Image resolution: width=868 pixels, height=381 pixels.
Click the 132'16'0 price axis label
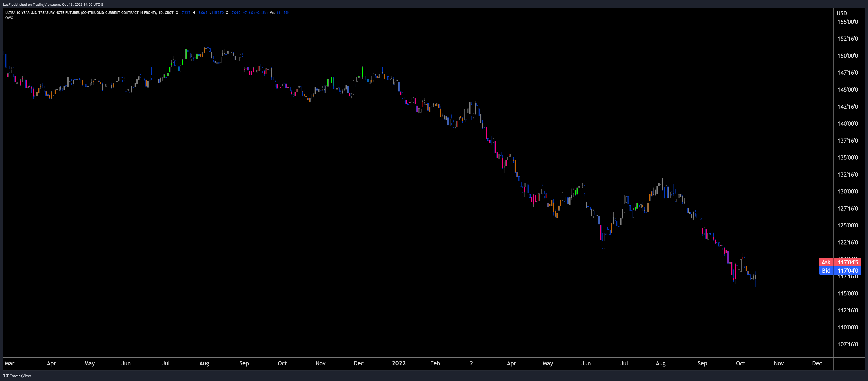pyautogui.click(x=848, y=174)
